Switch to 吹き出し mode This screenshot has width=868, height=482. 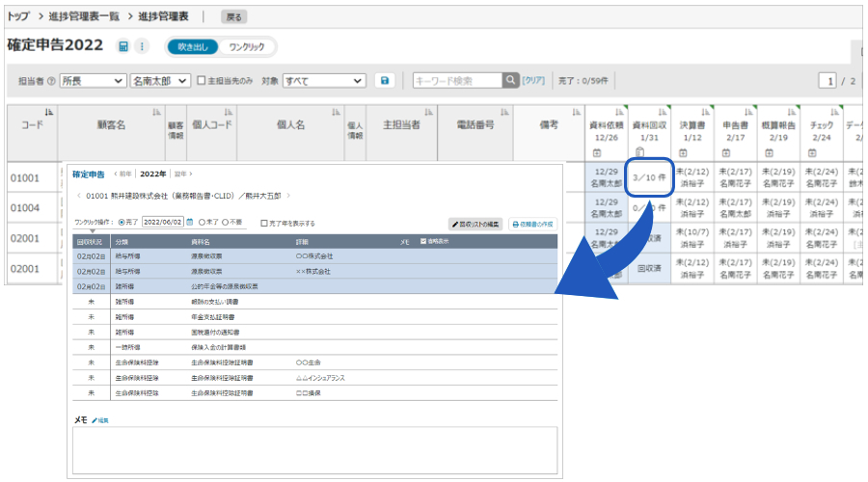point(193,46)
